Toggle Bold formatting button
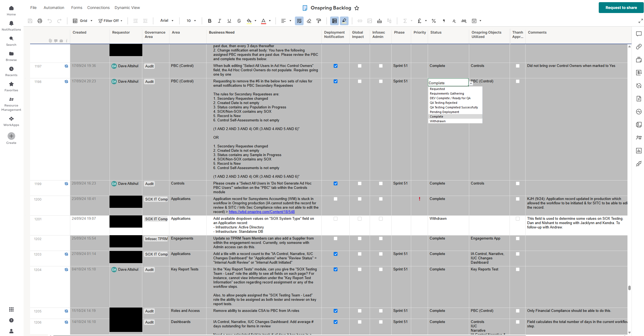 pos(210,21)
